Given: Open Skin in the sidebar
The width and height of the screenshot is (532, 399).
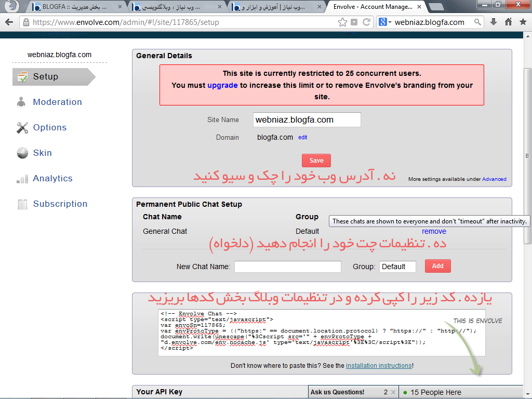Looking at the screenshot, I should (43, 153).
